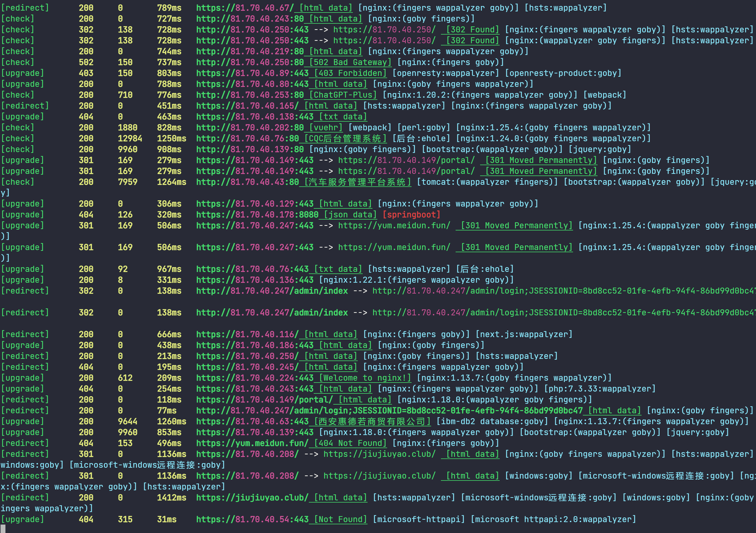756x533 pixels.
Task: Click https://81.70.40.149/portal/ html data URL
Action: (265, 399)
